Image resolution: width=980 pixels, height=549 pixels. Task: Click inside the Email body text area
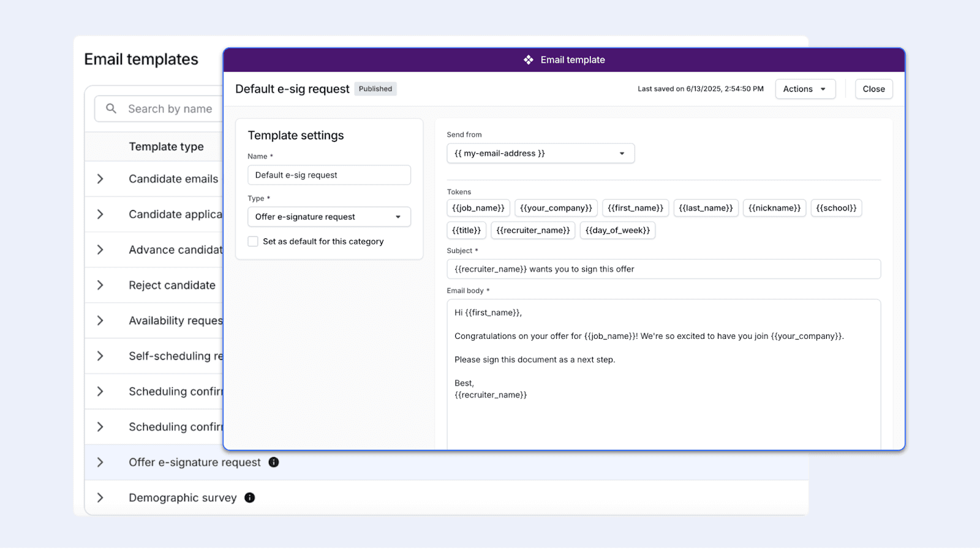663,417
